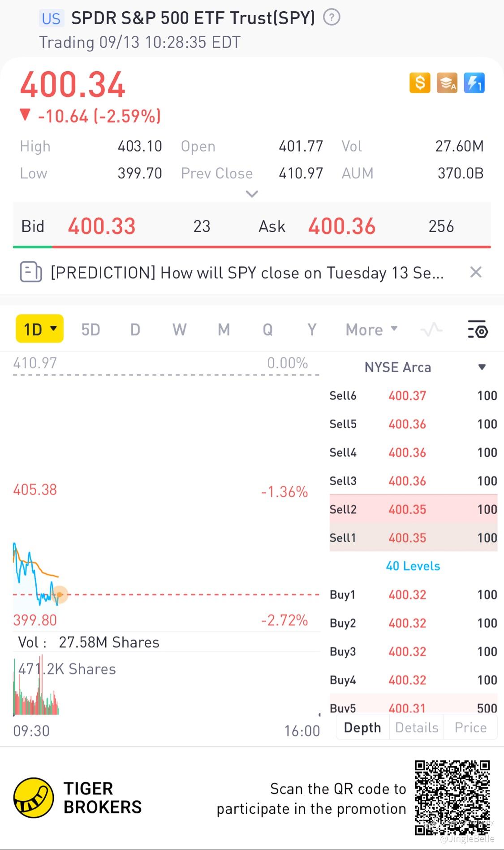Select the Details tab
Image resolution: width=504 pixels, height=850 pixels.
(x=417, y=727)
